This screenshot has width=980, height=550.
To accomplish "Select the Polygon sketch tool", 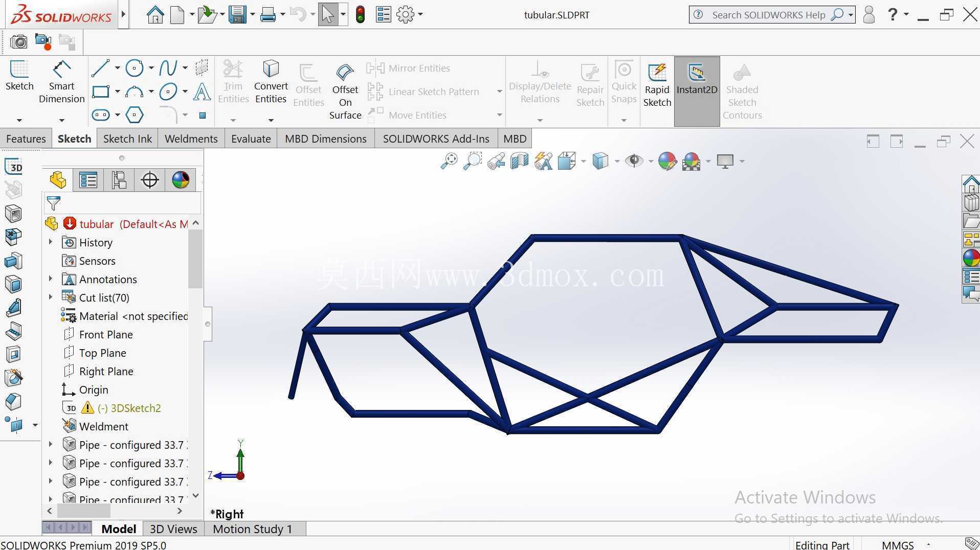I will point(135,115).
